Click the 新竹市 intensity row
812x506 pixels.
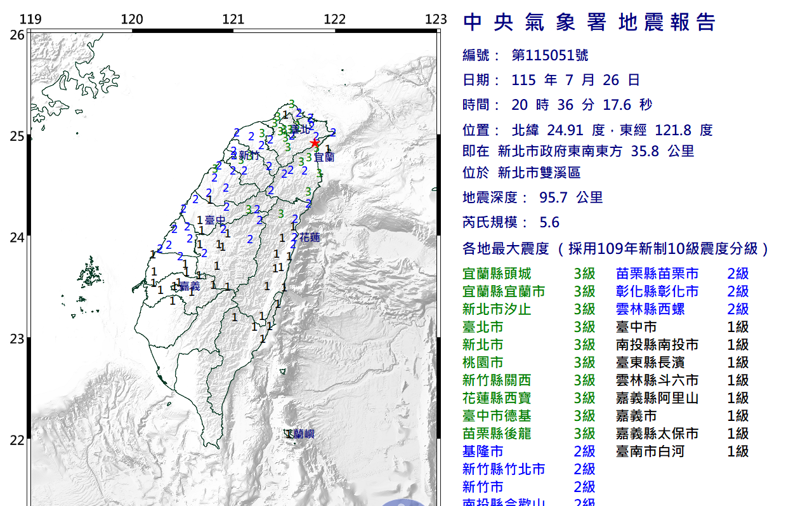[529, 487]
